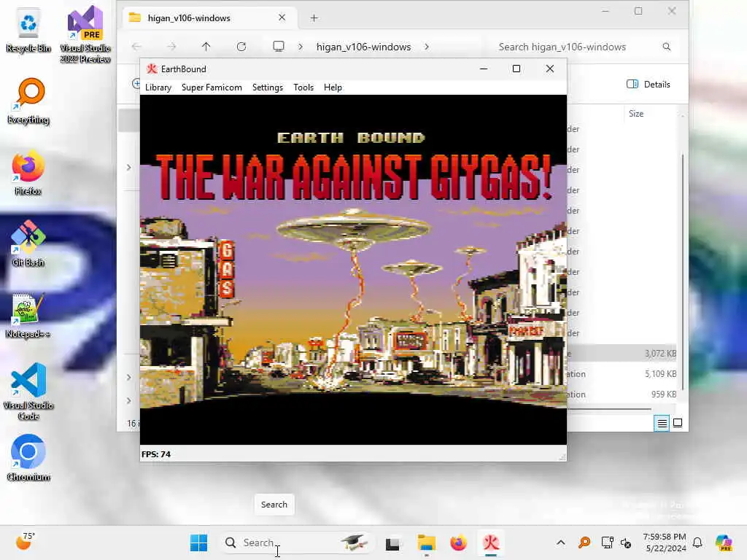Open the Settings menu in higan

[x=267, y=87]
